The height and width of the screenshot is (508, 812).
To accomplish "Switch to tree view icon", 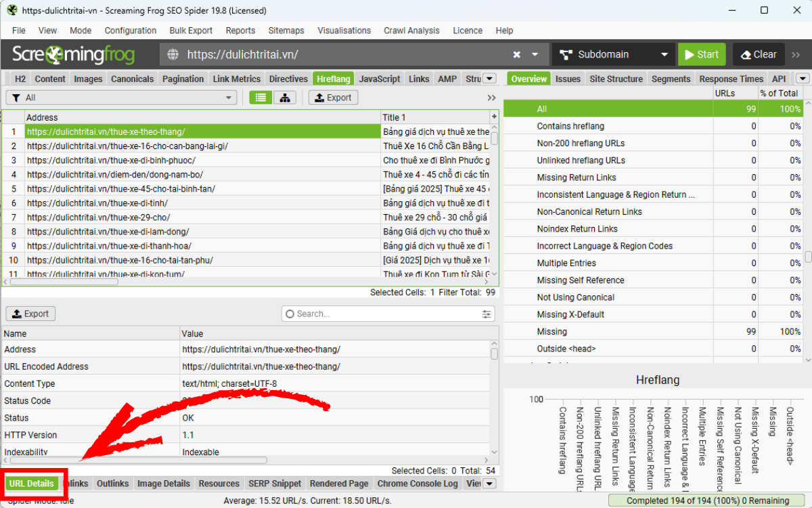I will tap(284, 98).
